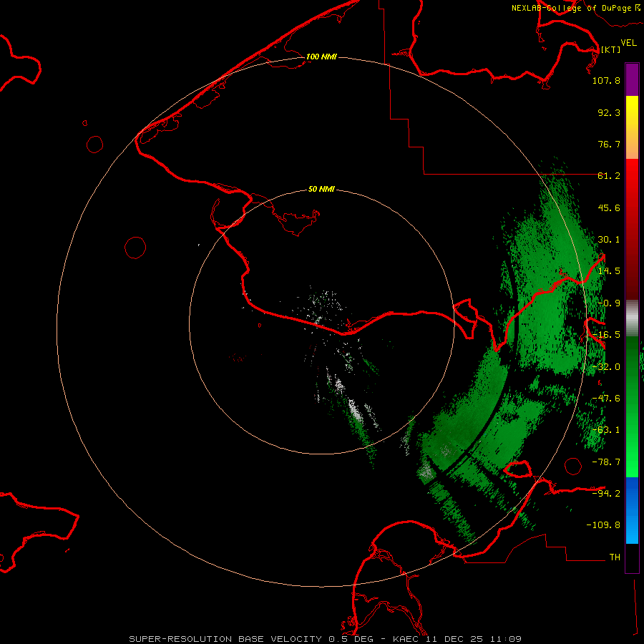Screen dimensions: 644x644
Task: Select the 107.8 value on velocity scale
Action: coord(606,80)
